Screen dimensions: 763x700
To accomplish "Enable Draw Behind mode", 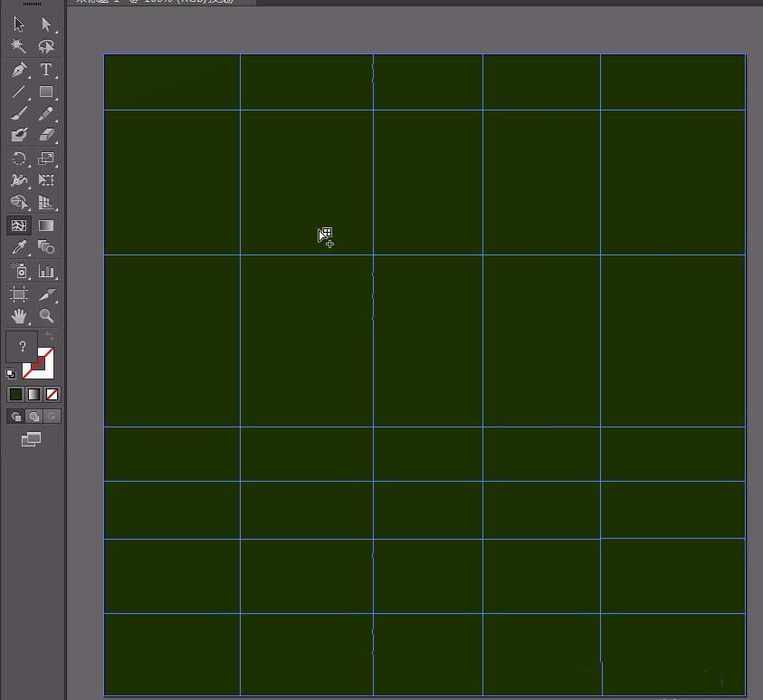I will [x=33, y=417].
